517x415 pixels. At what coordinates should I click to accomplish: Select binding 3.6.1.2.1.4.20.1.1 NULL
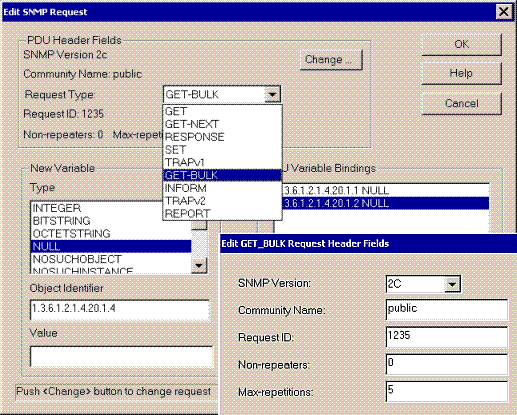386,190
